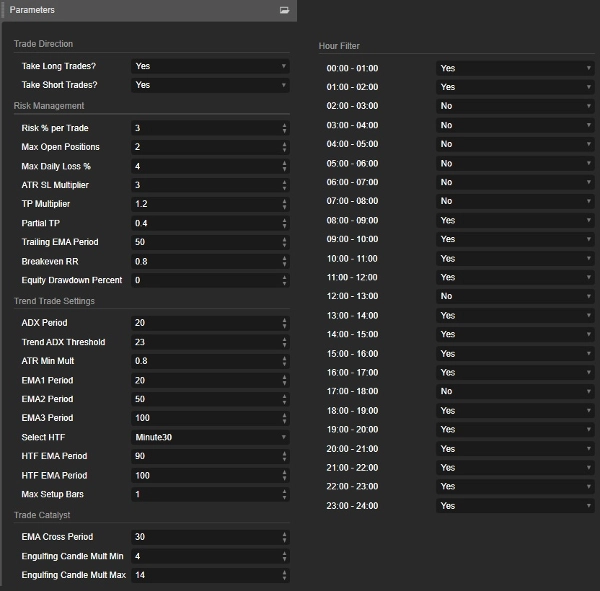This screenshot has width=600, height=591.
Task: Click the Risk % per Trade value field
Action: coord(210,128)
